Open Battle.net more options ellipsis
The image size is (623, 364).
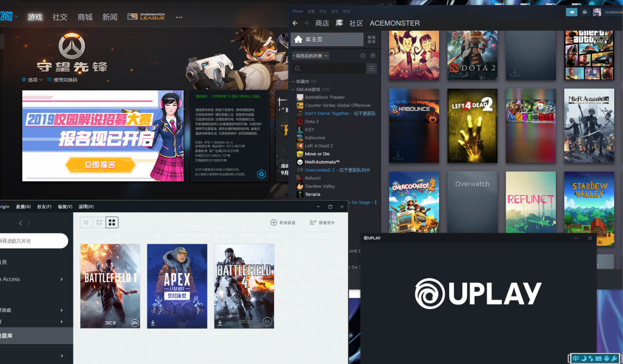click(179, 17)
